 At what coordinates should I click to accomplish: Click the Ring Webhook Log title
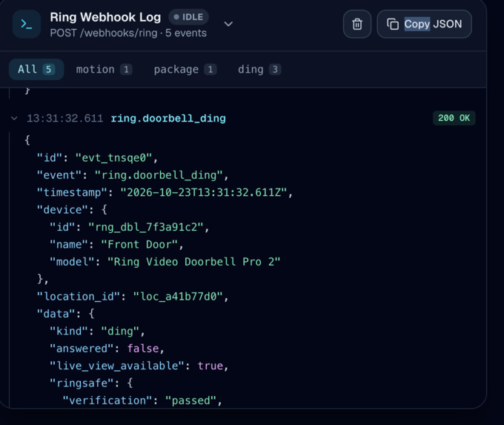105,17
